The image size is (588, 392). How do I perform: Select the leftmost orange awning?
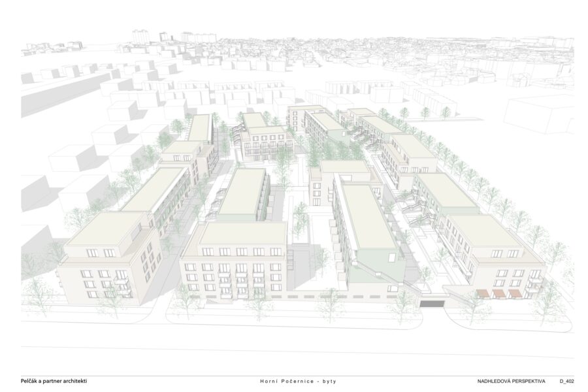(483, 294)
